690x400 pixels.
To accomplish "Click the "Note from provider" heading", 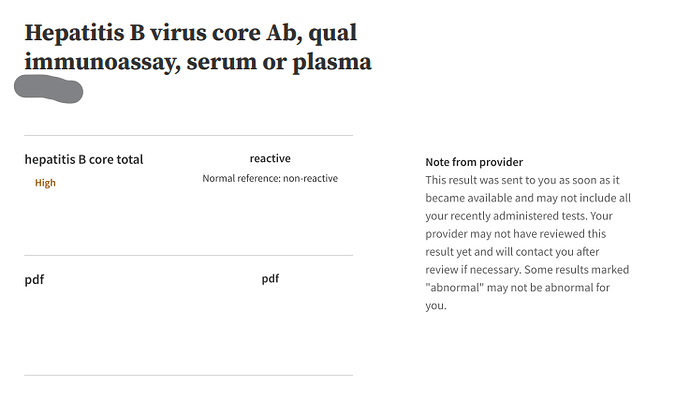I will tap(474, 162).
